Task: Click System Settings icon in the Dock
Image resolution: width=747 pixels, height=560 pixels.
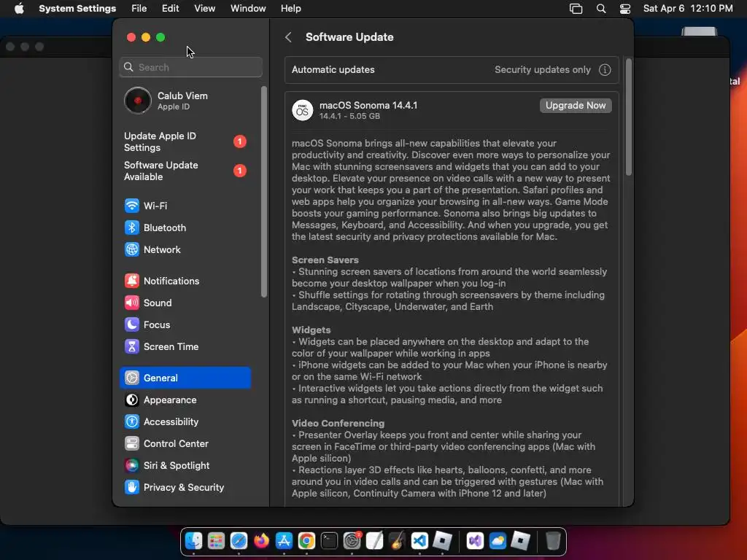Action: (x=352, y=541)
